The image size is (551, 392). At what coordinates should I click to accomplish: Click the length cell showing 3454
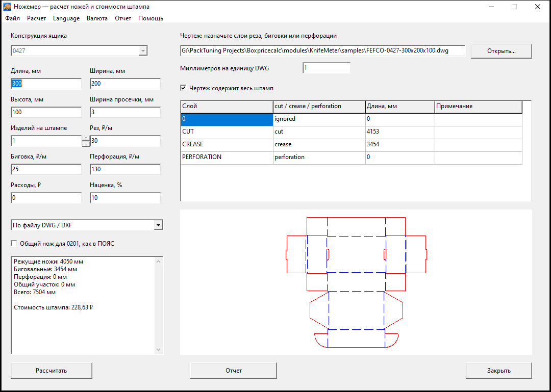[400, 144]
